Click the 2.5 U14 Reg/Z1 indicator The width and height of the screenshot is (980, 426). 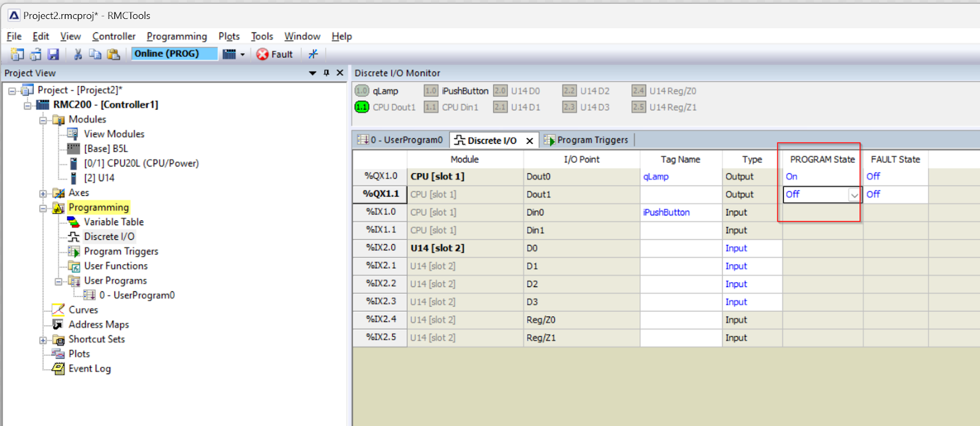[639, 107]
